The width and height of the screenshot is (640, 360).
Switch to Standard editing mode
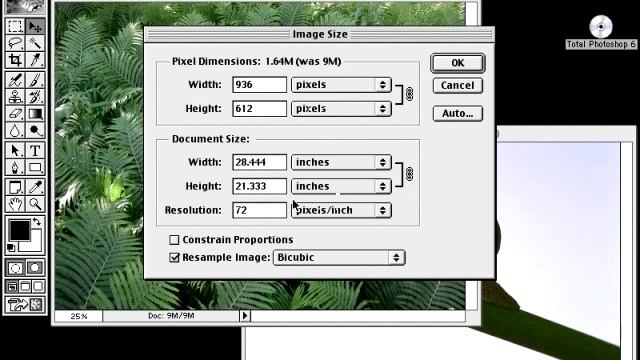click(x=16, y=268)
